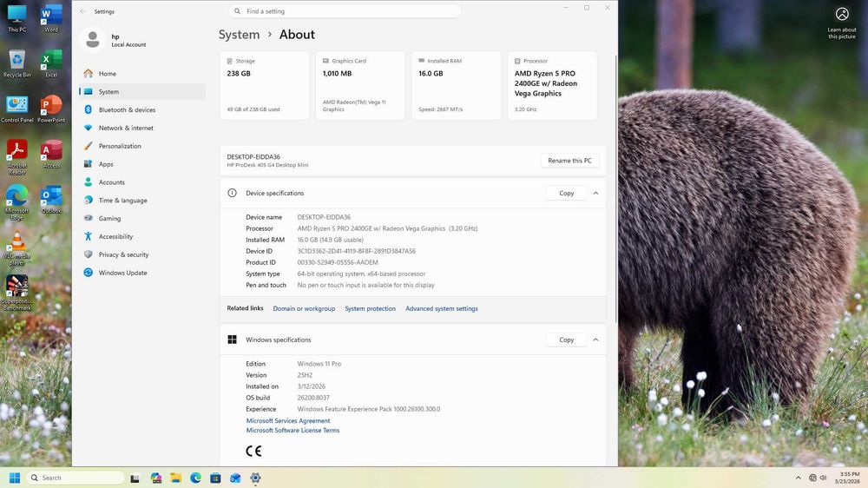Open File Explorer on the taskbar
Viewport: 868px width, 488px height.
coord(175,478)
